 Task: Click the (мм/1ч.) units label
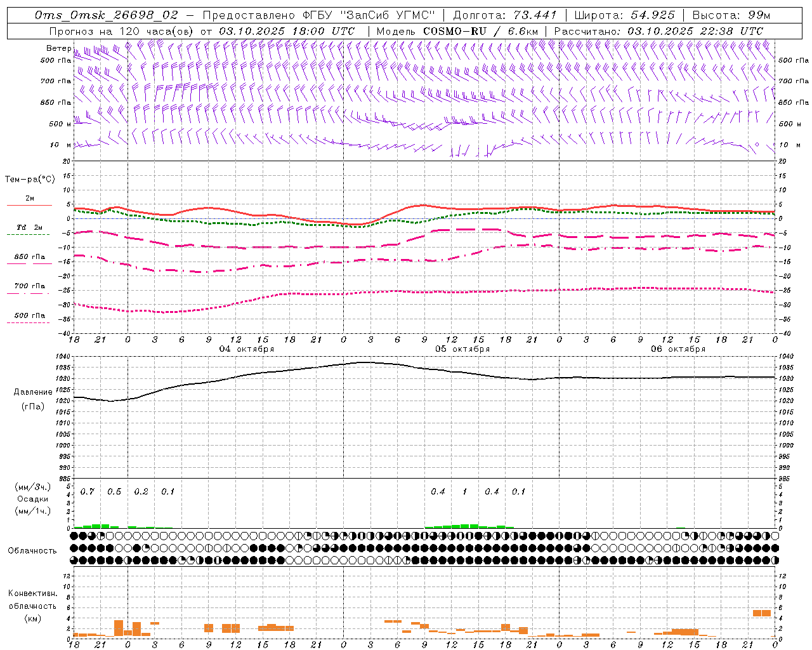pos(33,511)
